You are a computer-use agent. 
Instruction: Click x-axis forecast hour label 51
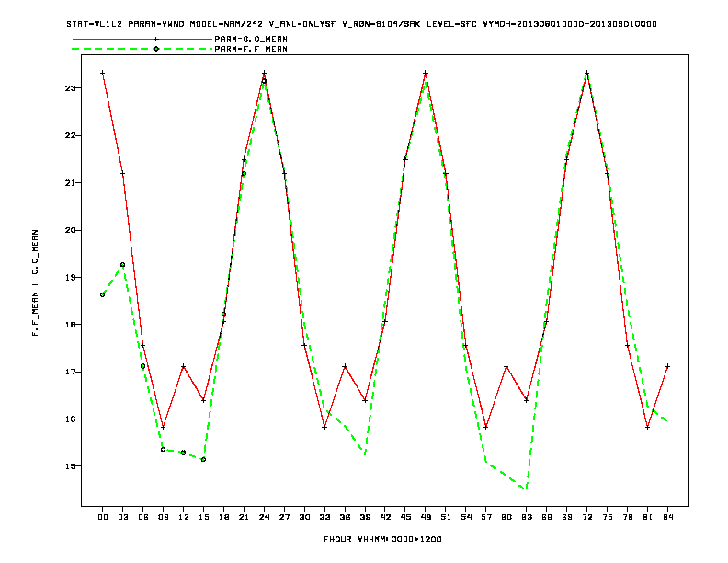(446, 517)
